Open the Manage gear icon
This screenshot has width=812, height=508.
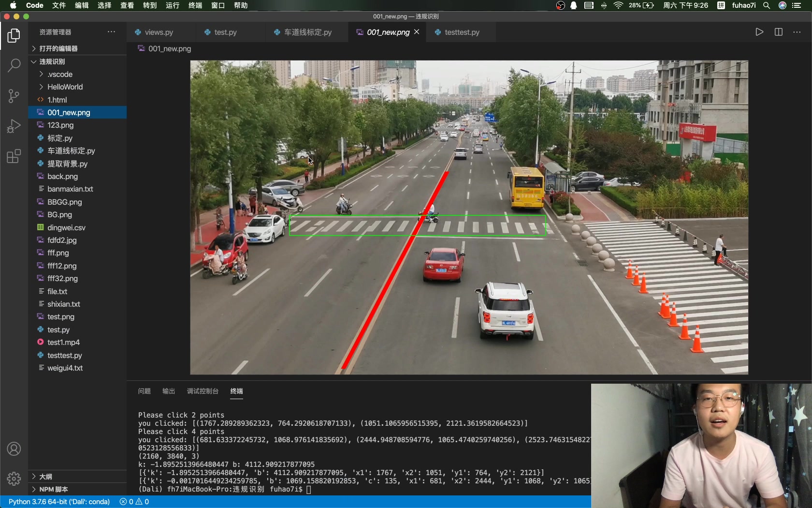coord(14,478)
